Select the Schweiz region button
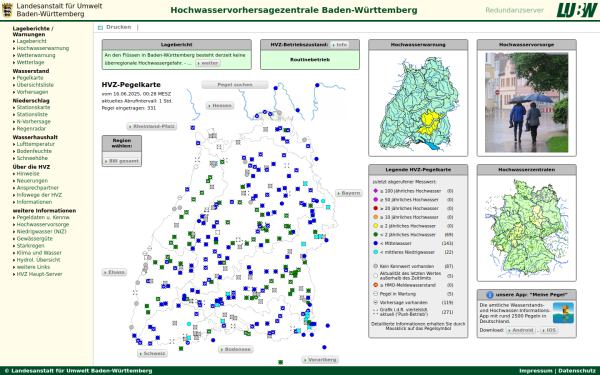 point(152,353)
